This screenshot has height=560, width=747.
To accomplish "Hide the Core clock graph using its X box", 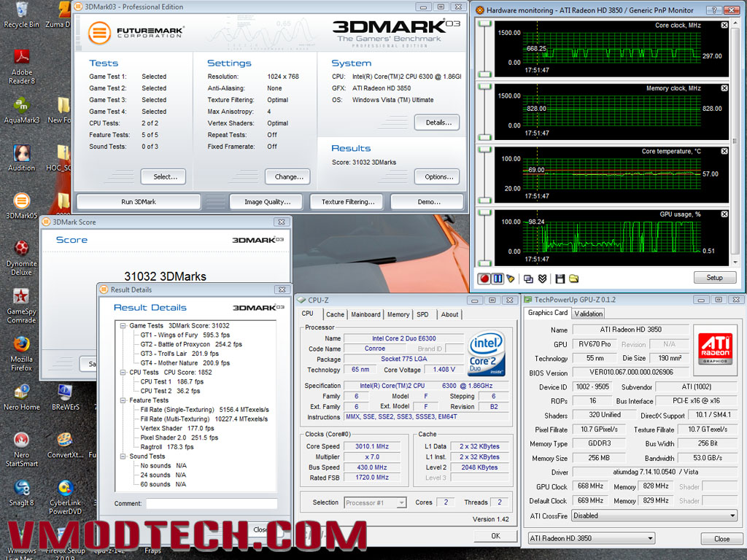I will (724, 26).
